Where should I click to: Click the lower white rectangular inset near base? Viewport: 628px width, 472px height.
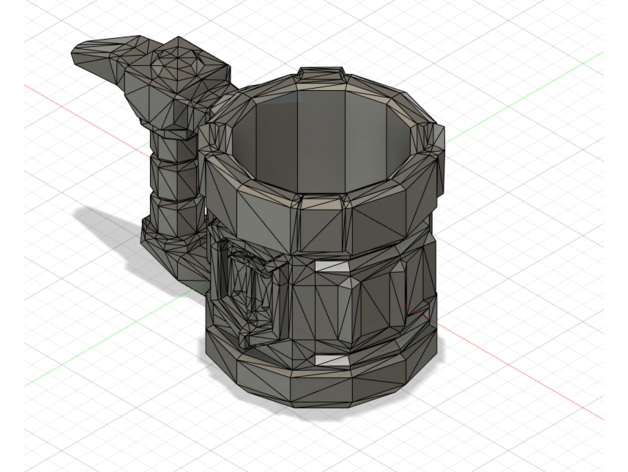tap(329, 357)
